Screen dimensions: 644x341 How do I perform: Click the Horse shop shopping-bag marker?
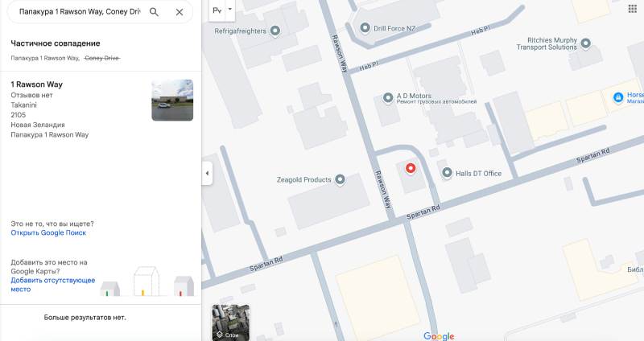(617, 97)
